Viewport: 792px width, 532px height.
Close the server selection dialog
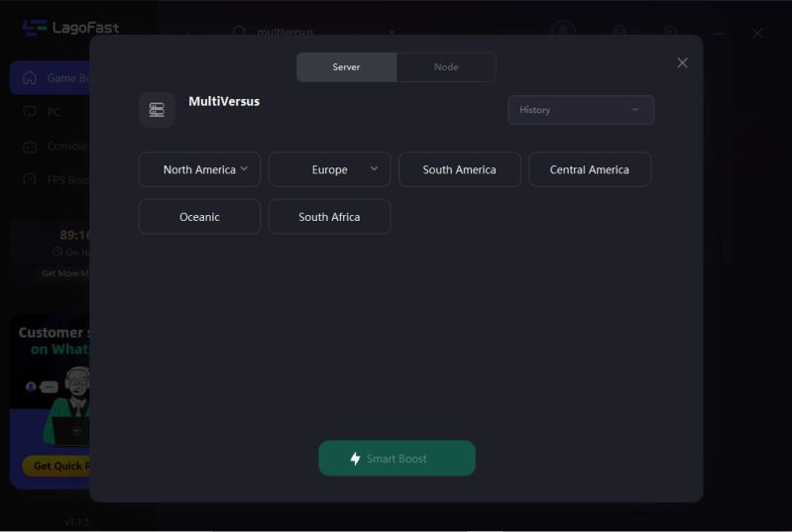682,63
